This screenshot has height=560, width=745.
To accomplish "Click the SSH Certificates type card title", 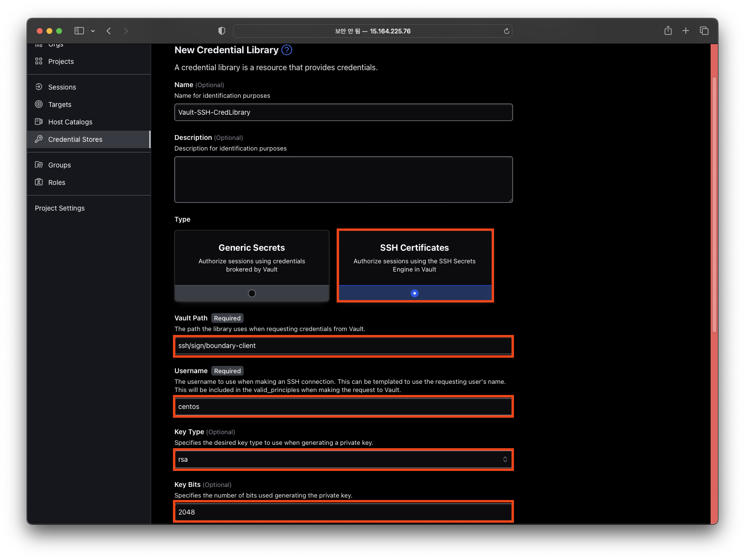I will coord(415,247).
